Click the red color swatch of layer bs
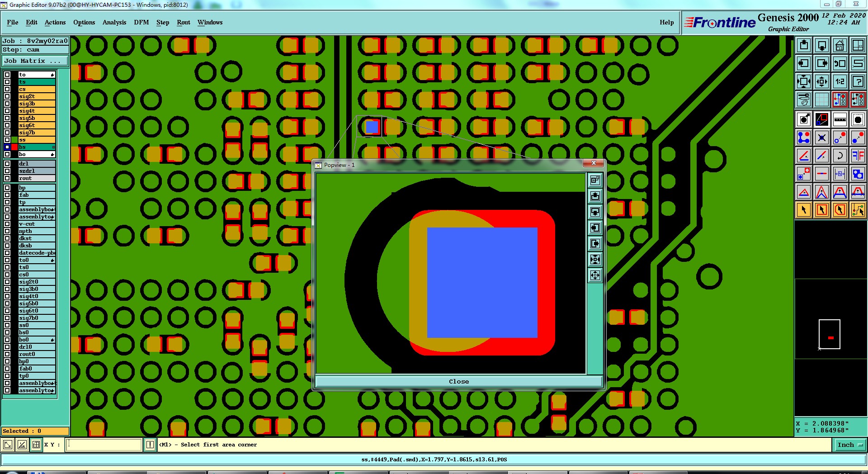868x474 pixels. pos(14,147)
